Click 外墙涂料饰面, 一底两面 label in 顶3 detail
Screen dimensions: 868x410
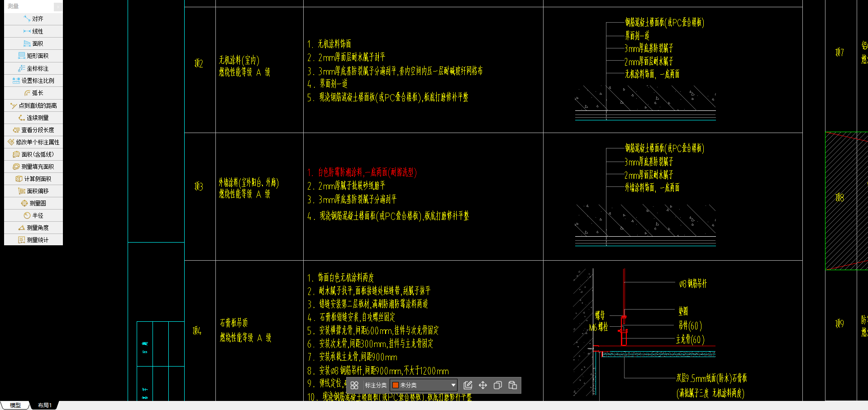[652, 187]
